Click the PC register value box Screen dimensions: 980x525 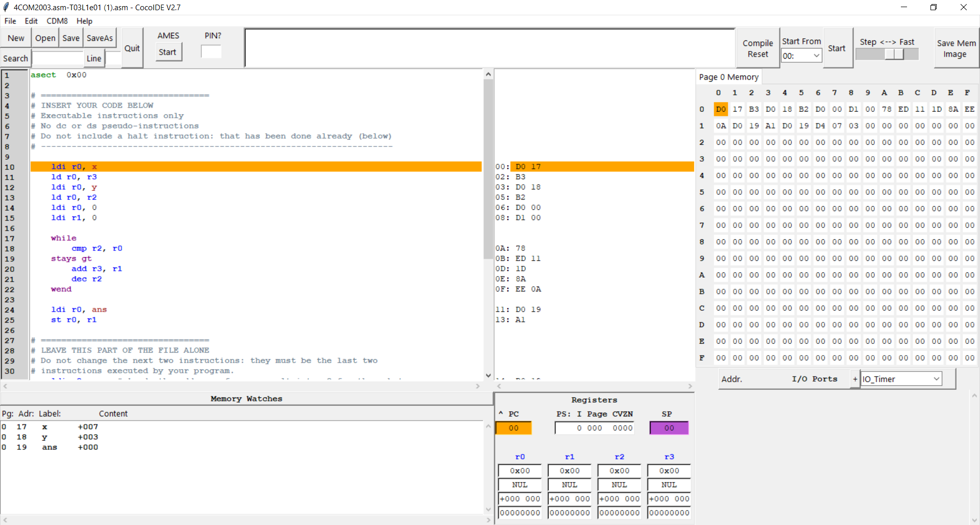tap(513, 428)
